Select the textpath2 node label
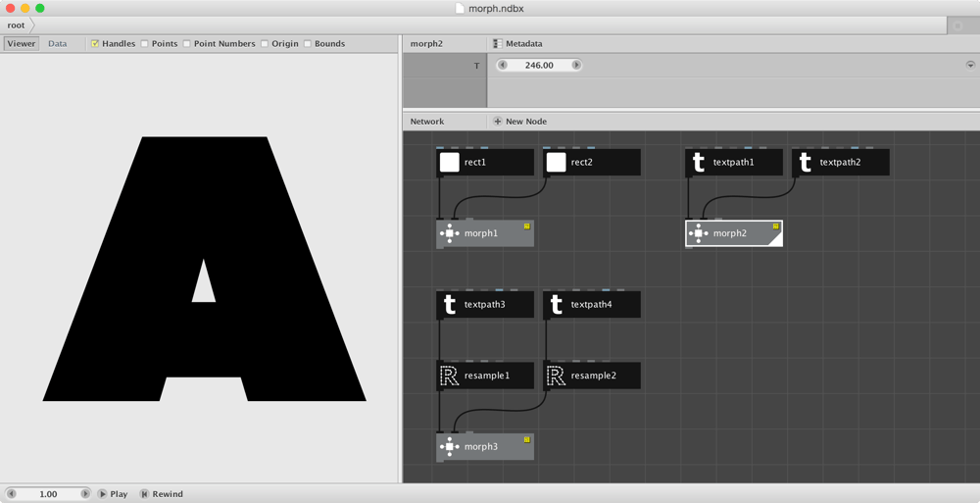 coord(841,162)
